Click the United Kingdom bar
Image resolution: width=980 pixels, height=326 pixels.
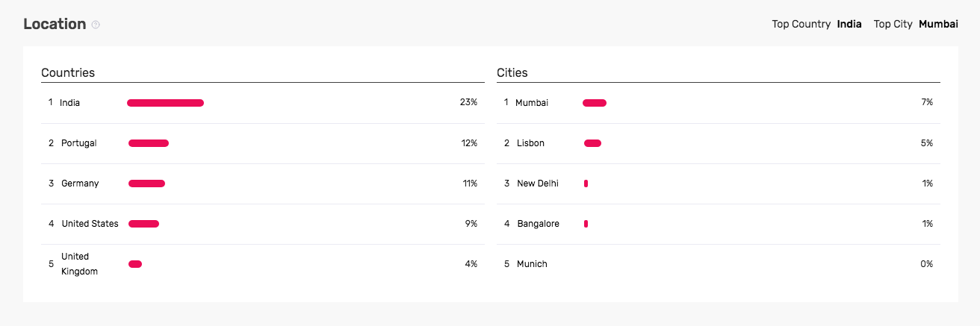click(135, 264)
